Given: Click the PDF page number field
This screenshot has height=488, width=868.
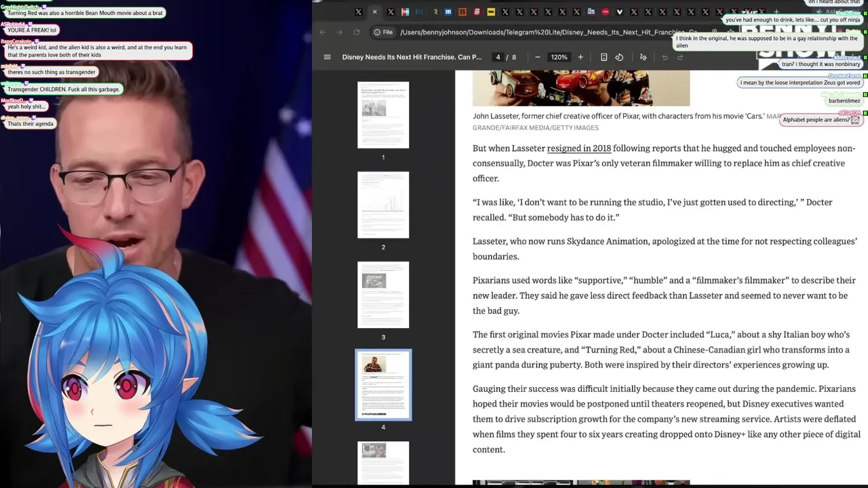Looking at the screenshot, I should coord(498,57).
